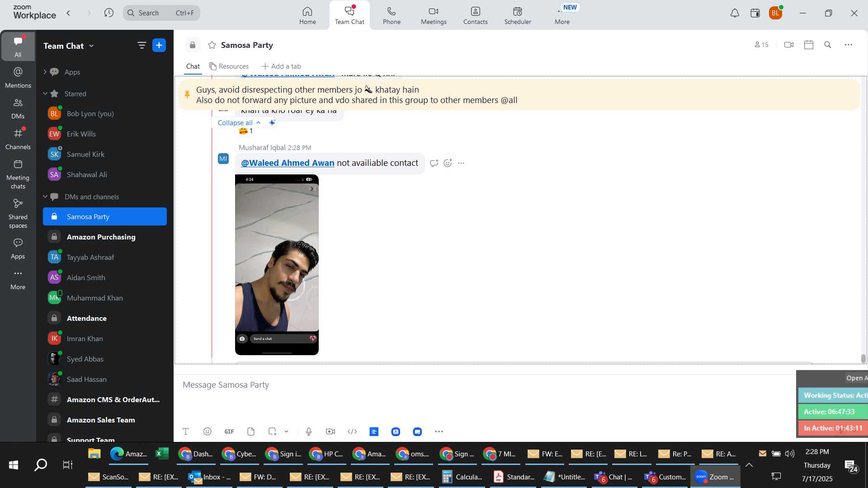Expand the screenshot dropdown arrow in composer
Screen dimensions: 868x488
click(287, 432)
